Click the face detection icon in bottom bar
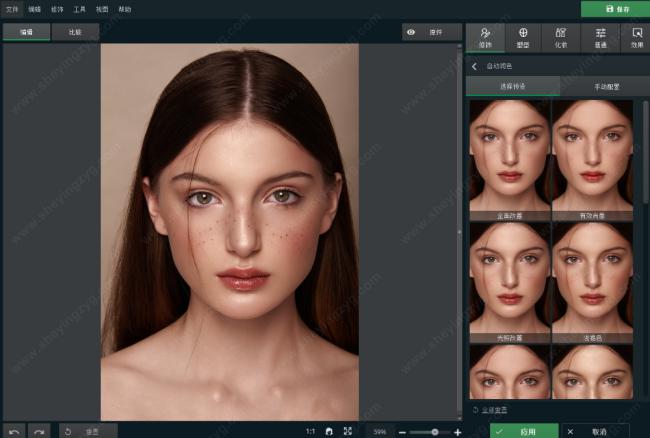This screenshot has height=438, width=650. [x=328, y=431]
